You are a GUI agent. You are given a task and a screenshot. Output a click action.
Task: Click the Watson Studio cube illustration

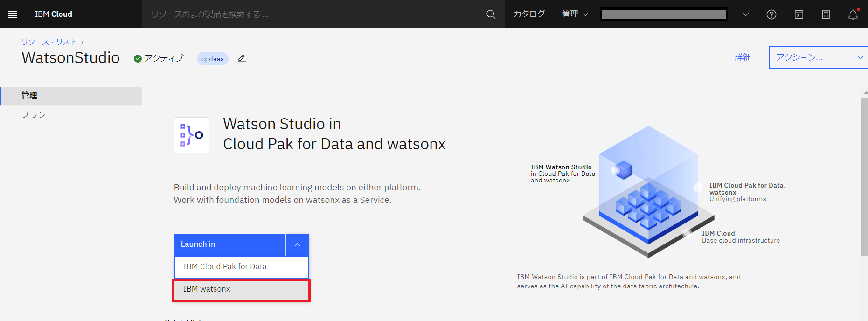coord(648,191)
